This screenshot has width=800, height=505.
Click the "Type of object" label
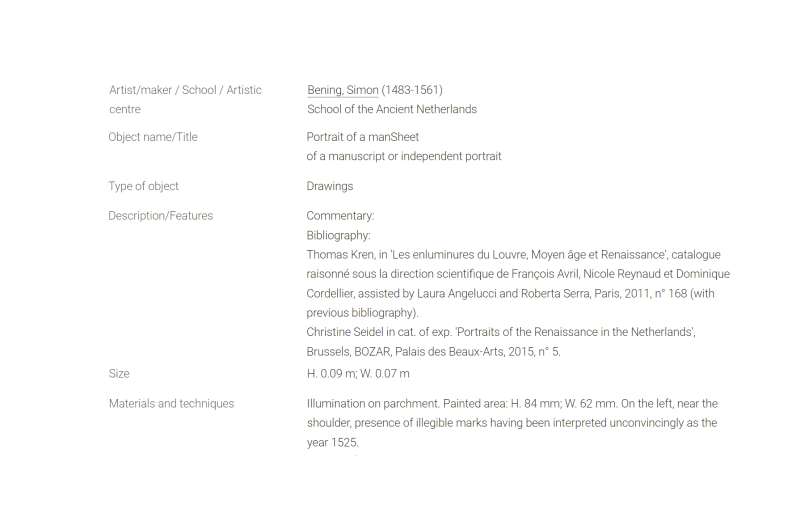click(143, 186)
